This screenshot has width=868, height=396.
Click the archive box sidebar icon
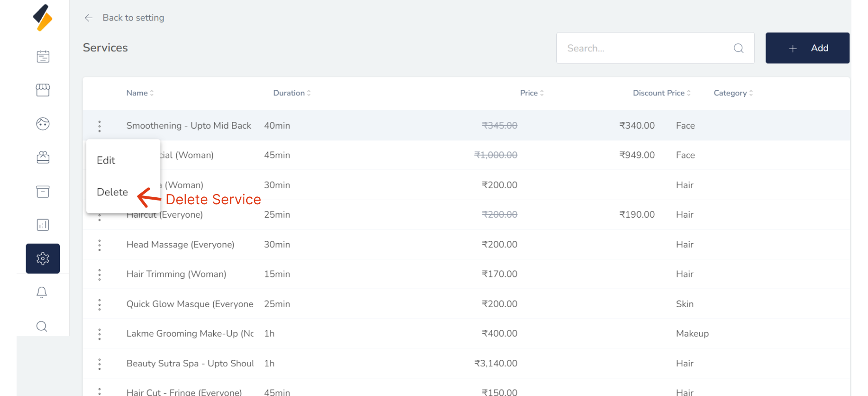[43, 191]
